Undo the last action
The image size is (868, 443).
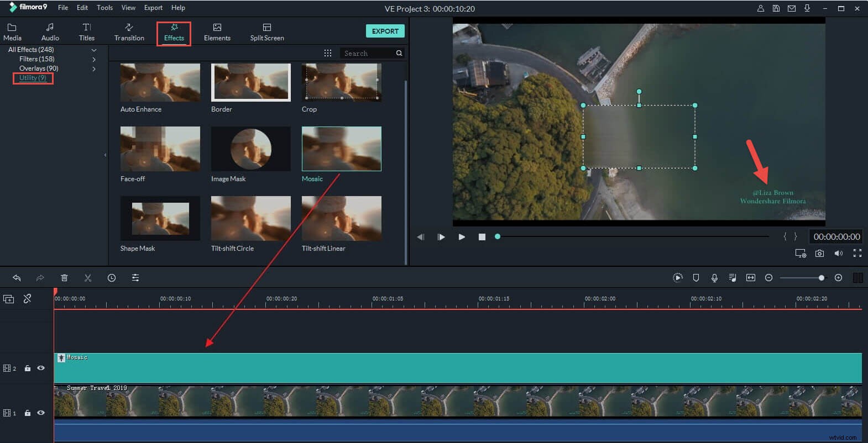pyautogui.click(x=17, y=278)
